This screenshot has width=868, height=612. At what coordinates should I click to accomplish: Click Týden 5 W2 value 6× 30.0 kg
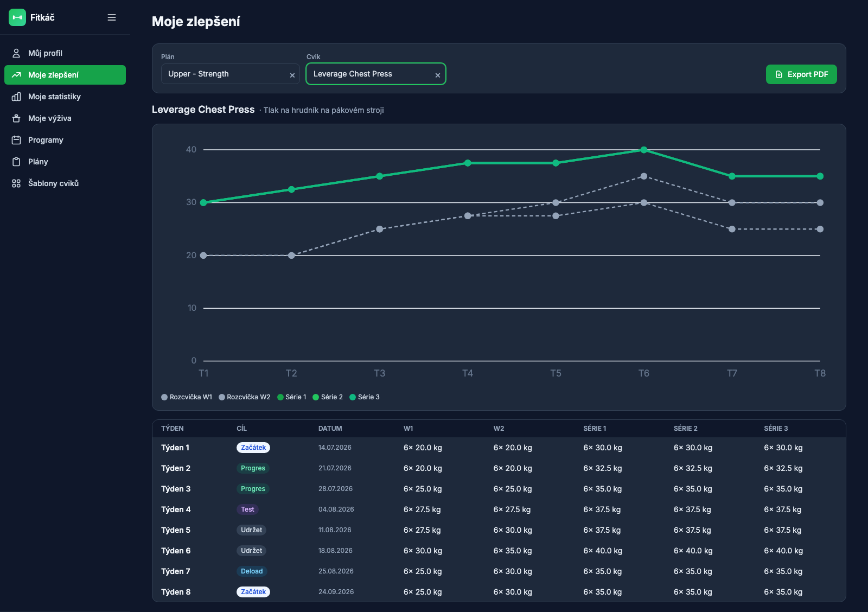pos(513,530)
